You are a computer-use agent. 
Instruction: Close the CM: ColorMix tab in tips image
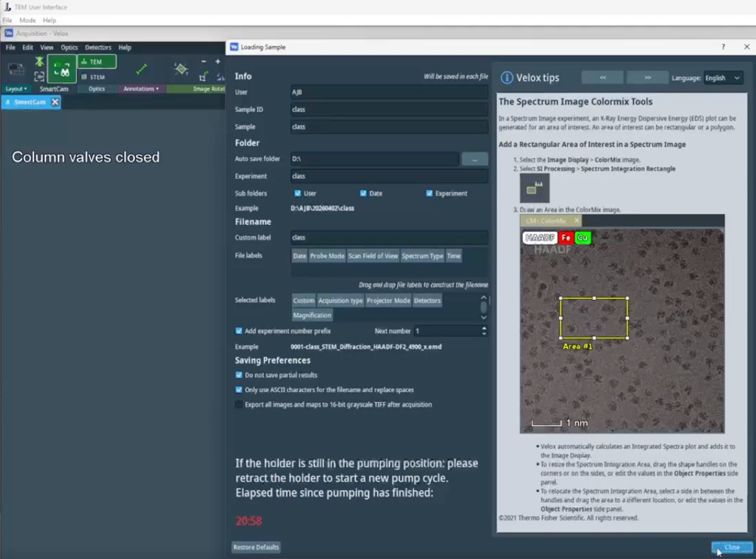576,221
